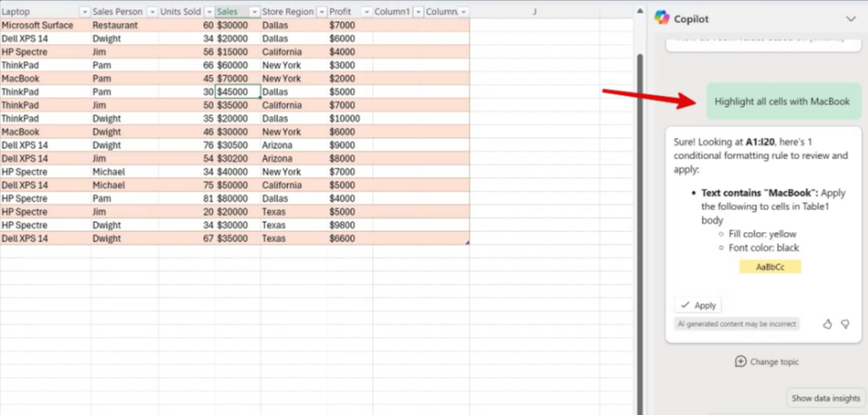The image size is (868, 415).
Task: Apply the conditional formatting rule
Action: point(698,305)
